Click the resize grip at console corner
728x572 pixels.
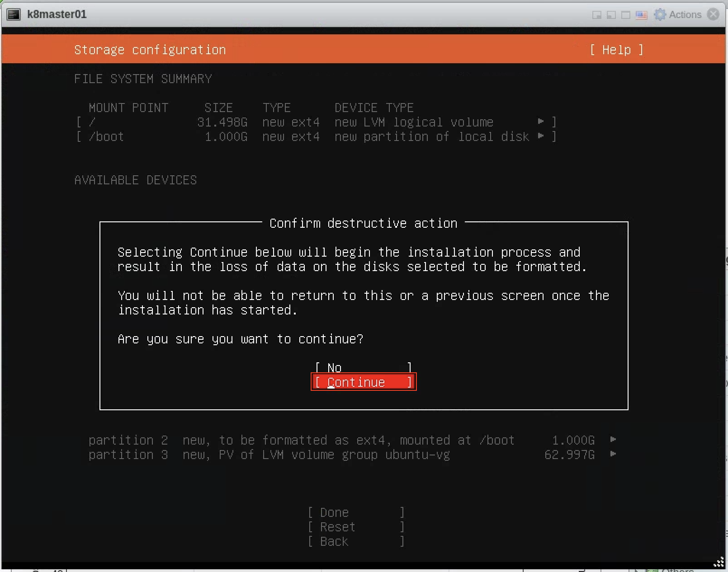pyautogui.click(x=719, y=562)
